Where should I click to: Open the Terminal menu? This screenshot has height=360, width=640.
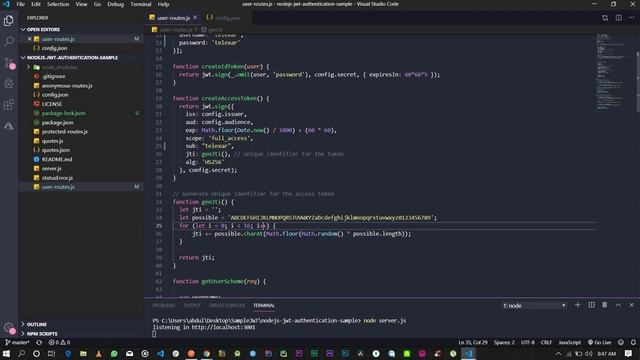pos(141,4)
